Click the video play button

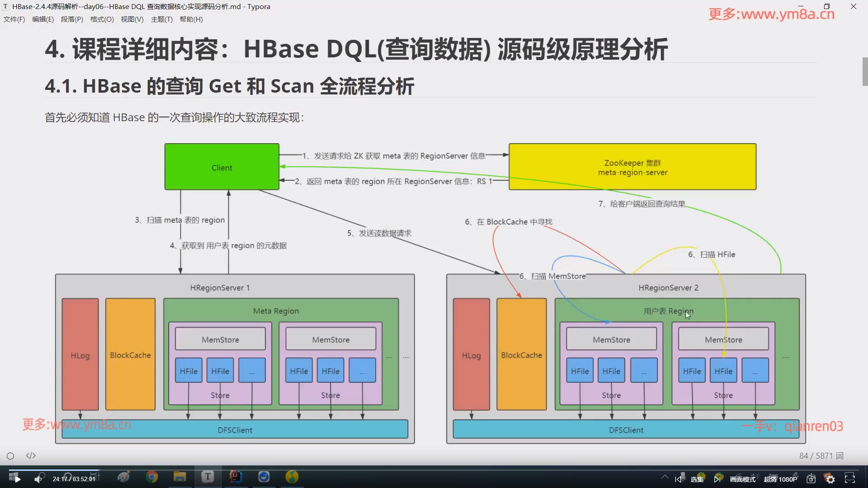click(x=17, y=479)
